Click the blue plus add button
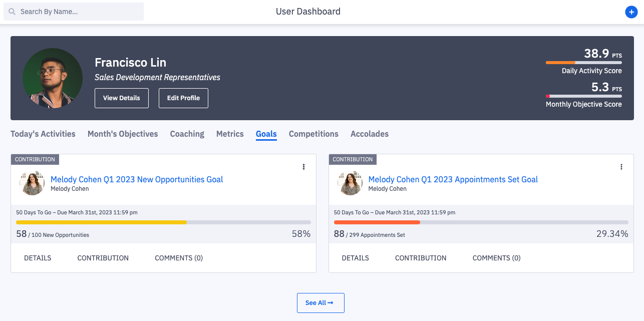 click(x=631, y=12)
